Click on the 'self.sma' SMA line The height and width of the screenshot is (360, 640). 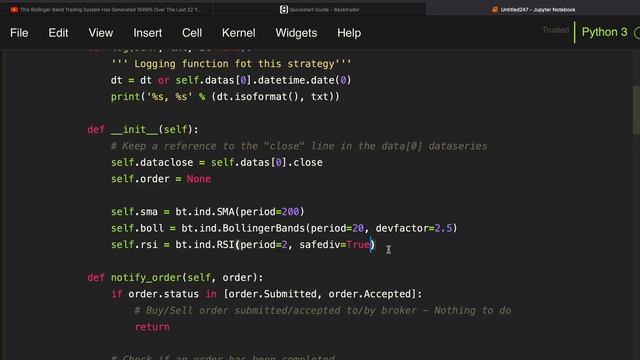click(207, 212)
